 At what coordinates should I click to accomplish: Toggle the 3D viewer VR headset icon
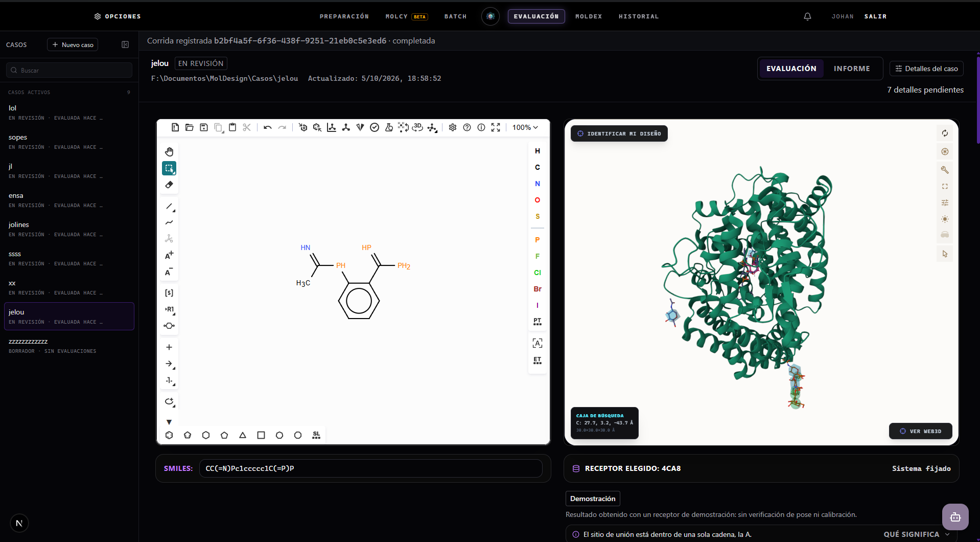945,235
